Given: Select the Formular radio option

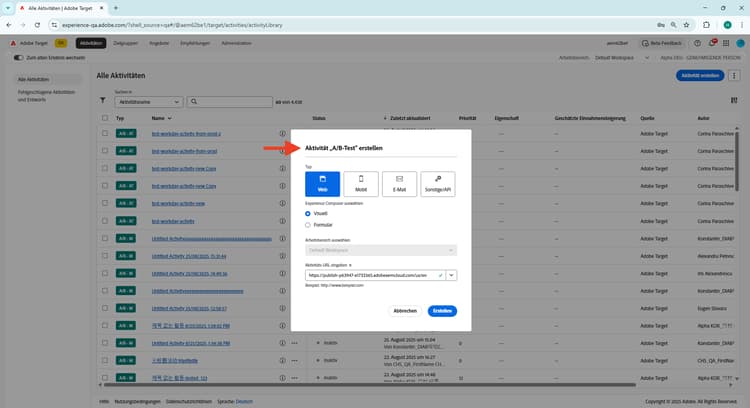Looking at the screenshot, I should click(308, 225).
